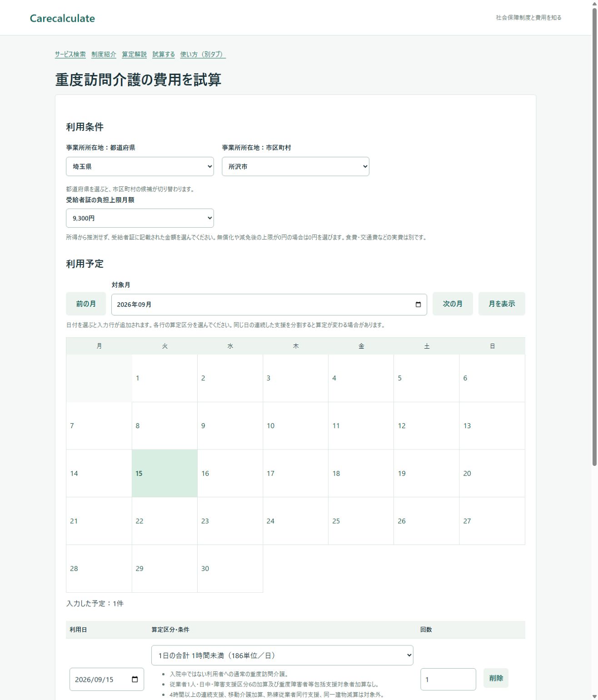Open the 算定解説 navigation link
The image size is (598, 700).
pos(134,54)
